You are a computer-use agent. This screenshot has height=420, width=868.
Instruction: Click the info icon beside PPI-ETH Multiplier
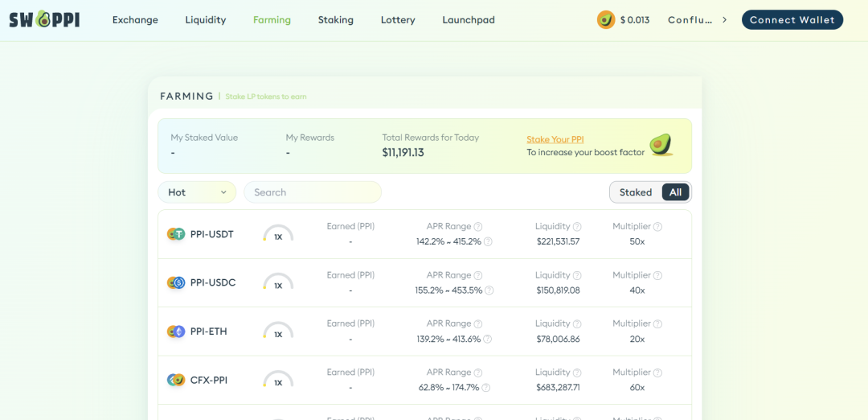pos(657,324)
